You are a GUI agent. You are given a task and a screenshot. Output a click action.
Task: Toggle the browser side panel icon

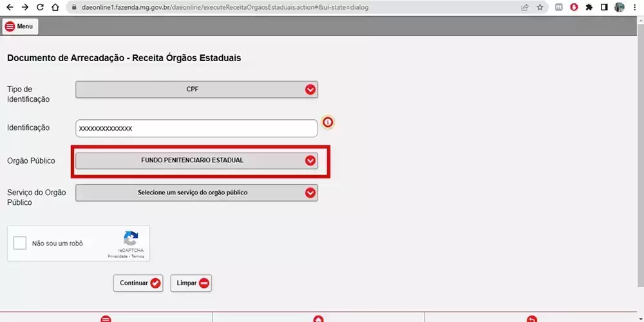604,8
